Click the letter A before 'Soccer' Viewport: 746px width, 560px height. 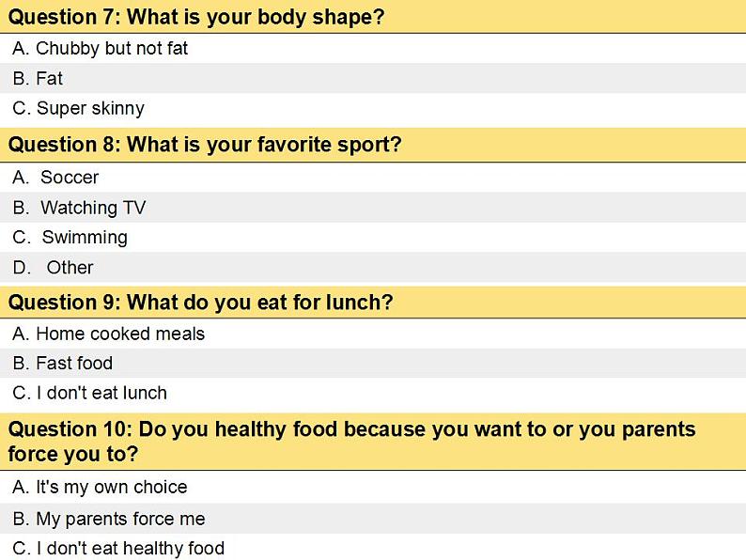pos(21,177)
